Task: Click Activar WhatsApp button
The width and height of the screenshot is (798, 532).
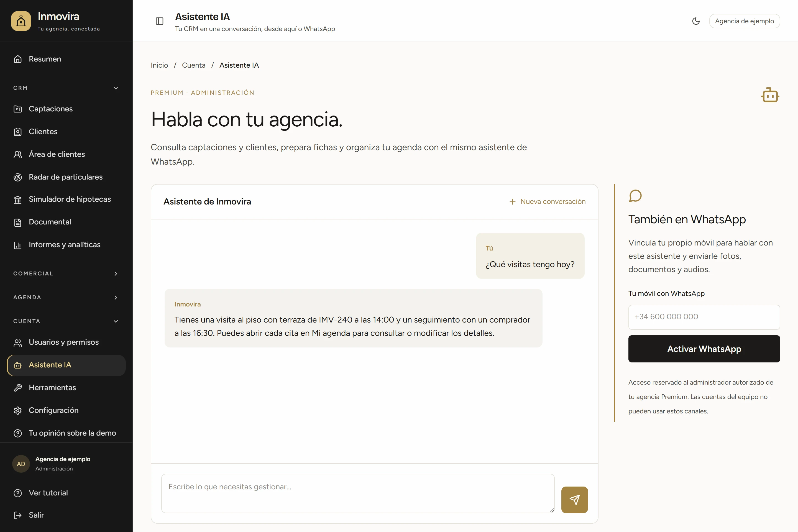Action: [704, 349]
